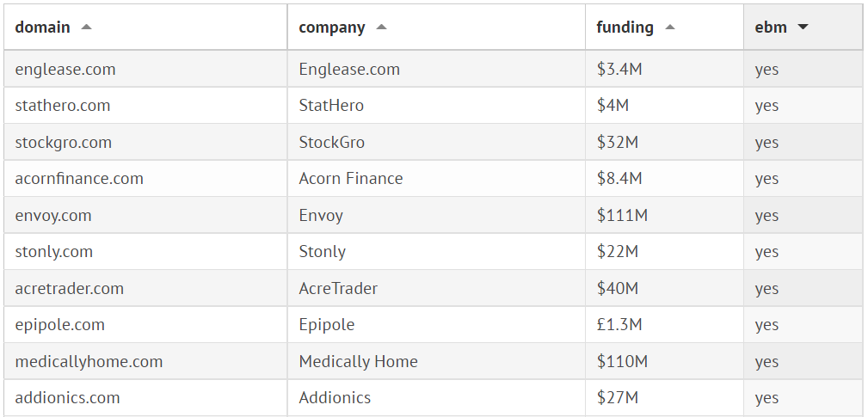868x417 pixels.
Task: Click the ebm descending sort arrow
Action: point(803,28)
